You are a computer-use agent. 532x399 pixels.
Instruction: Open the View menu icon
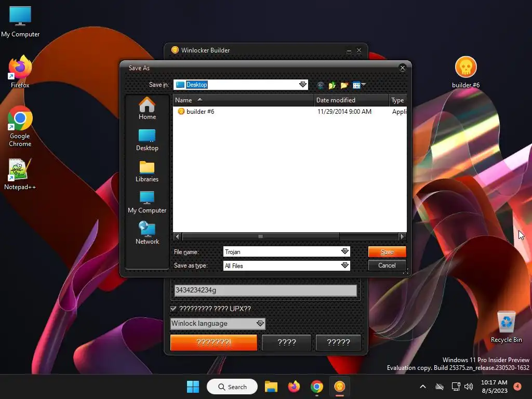click(x=358, y=85)
